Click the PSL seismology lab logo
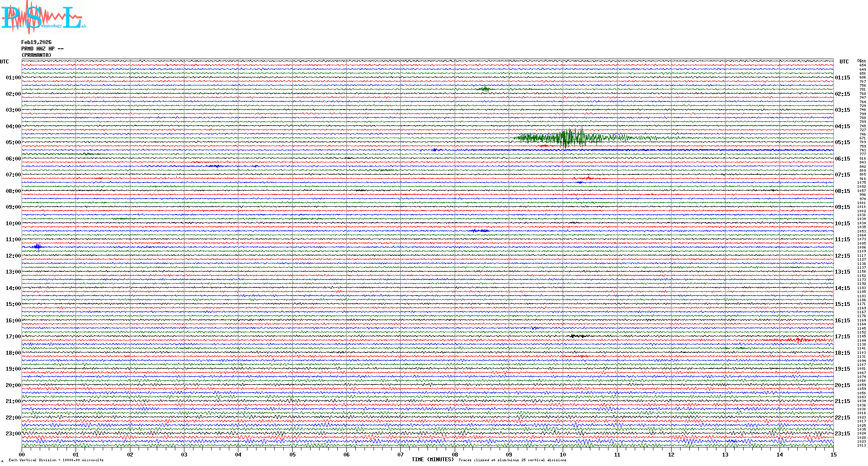868x466 pixels. click(x=43, y=17)
